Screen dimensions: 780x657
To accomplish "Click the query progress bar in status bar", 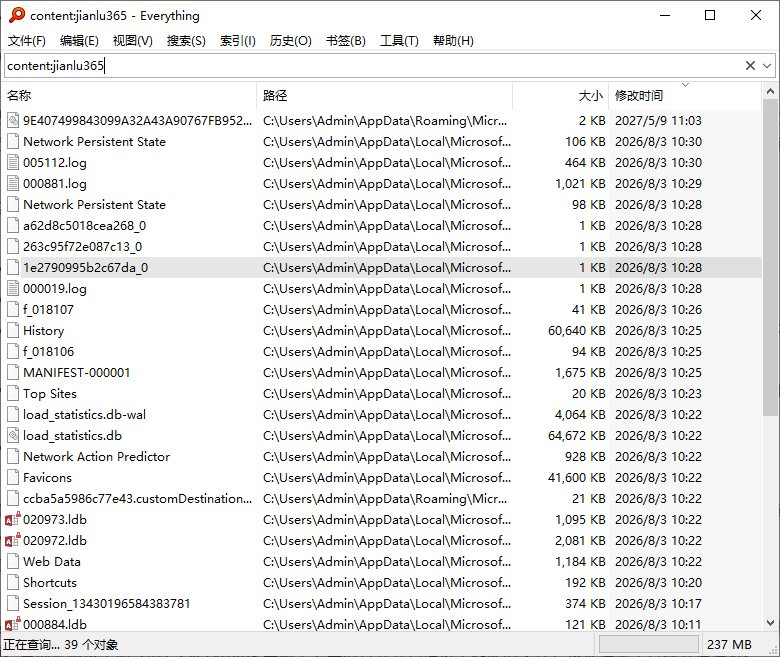I will click(649, 645).
